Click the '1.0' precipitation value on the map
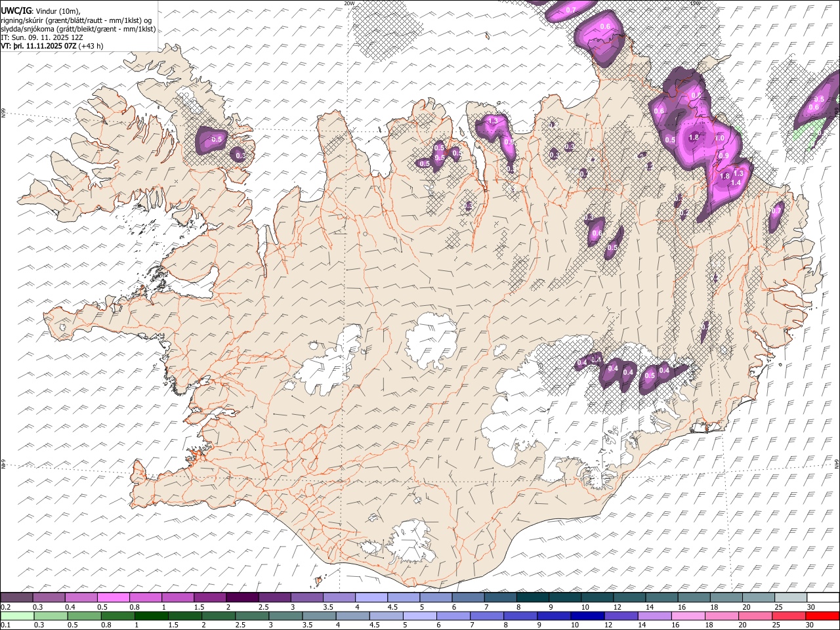 click(x=719, y=138)
